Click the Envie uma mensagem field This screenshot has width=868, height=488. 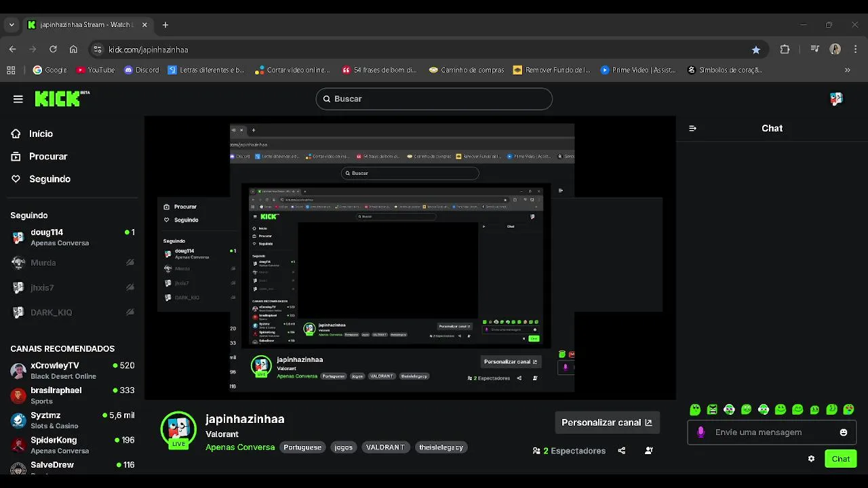pyautogui.click(x=772, y=432)
